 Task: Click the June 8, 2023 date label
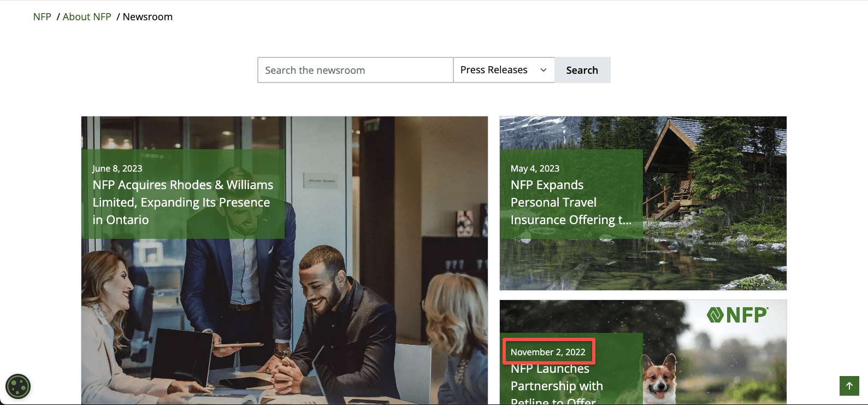[117, 168]
